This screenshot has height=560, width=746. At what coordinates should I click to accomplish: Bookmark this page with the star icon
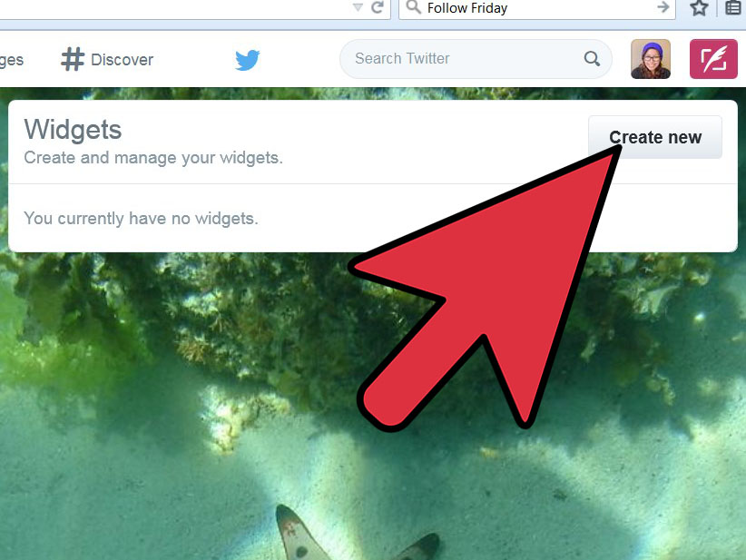(699, 7)
